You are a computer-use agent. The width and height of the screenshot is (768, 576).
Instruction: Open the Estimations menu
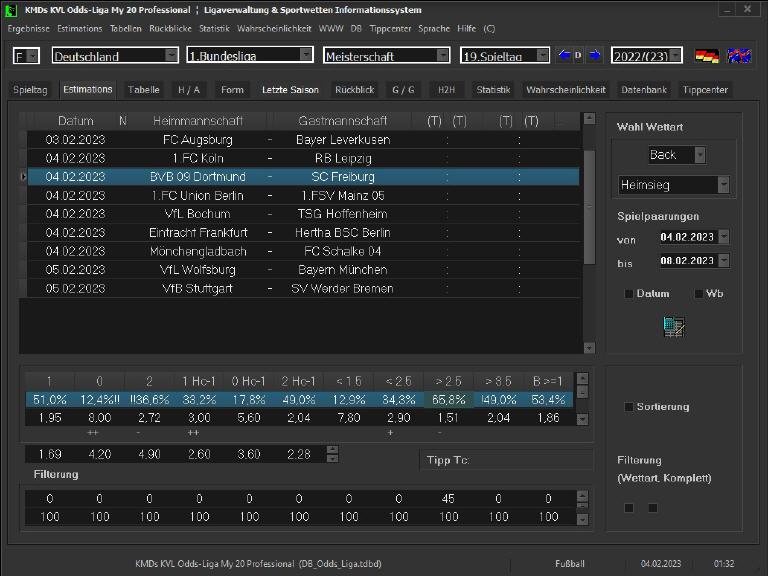click(x=79, y=28)
